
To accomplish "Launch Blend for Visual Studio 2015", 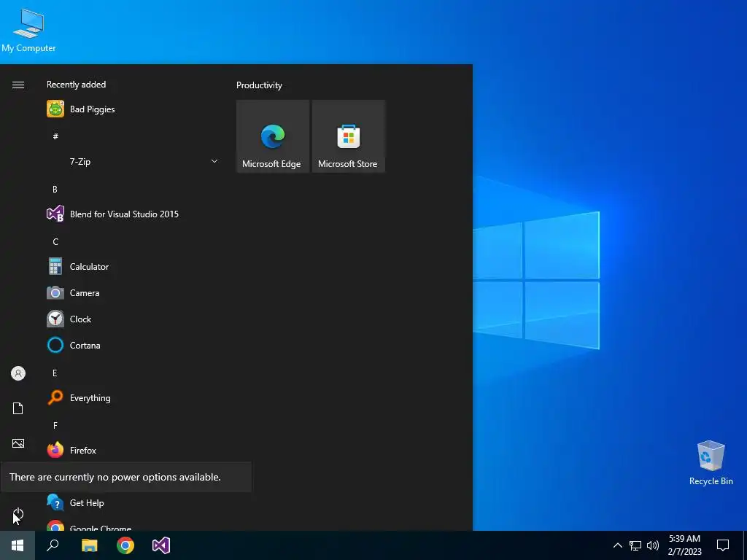I will click(133, 214).
